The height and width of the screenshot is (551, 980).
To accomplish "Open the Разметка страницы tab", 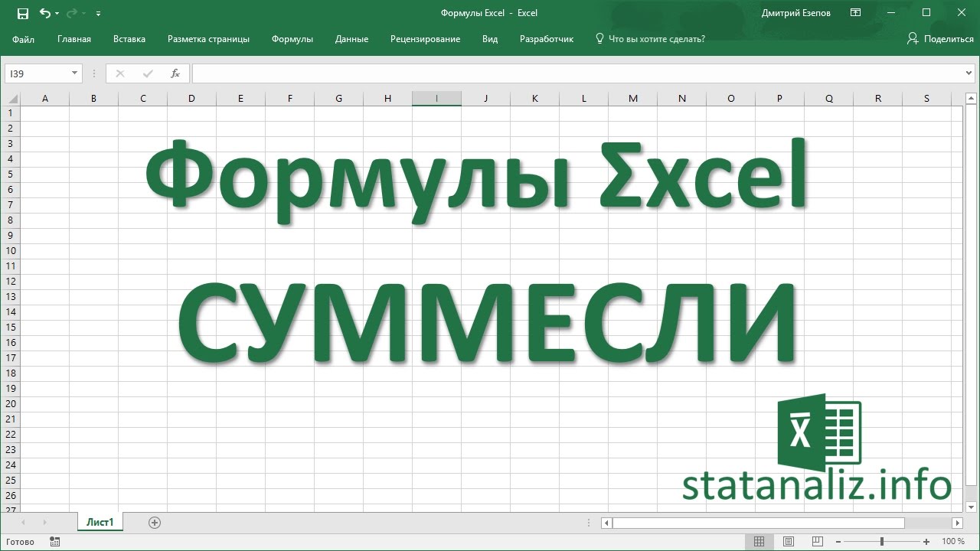I will tap(208, 39).
